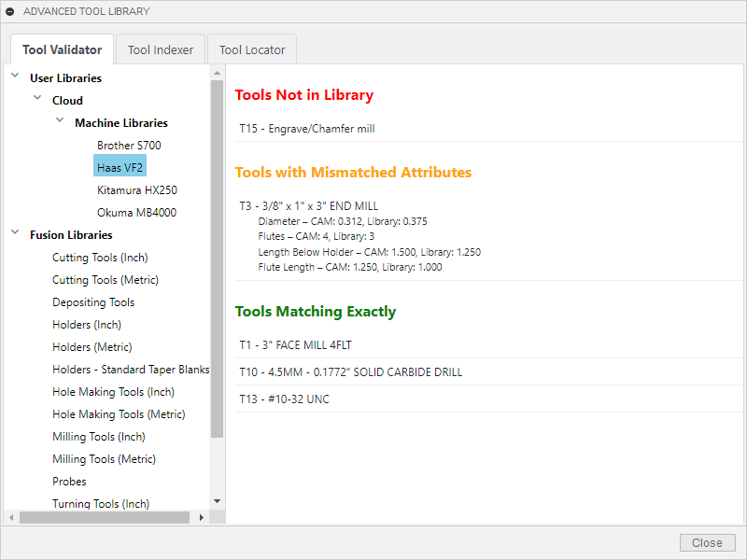Select T15 Engrave/Chamfer mill entry

pyautogui.click(x=307, y=129)
